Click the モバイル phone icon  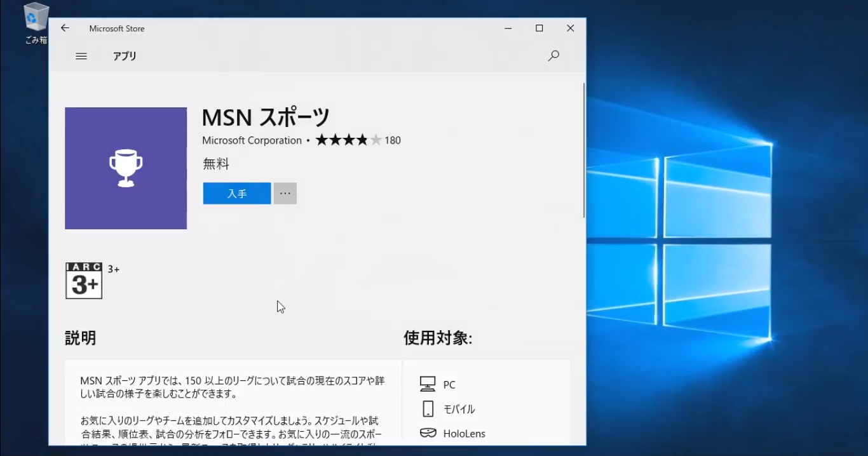(428, 409)
